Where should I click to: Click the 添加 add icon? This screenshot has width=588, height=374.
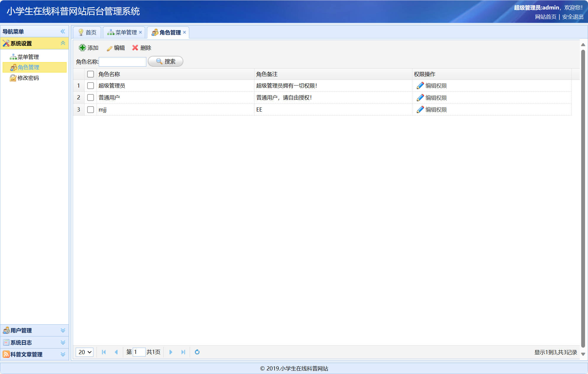(x=82, y=48)
